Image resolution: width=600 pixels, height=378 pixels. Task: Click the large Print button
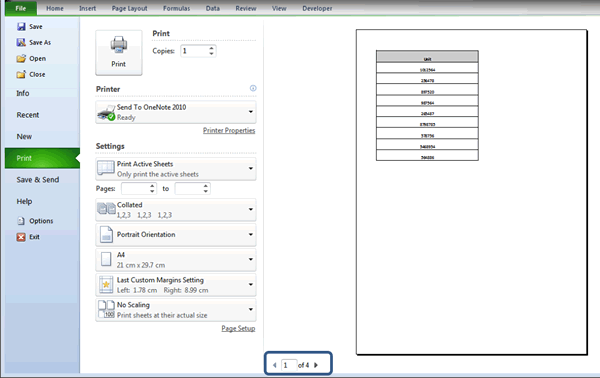119,53
